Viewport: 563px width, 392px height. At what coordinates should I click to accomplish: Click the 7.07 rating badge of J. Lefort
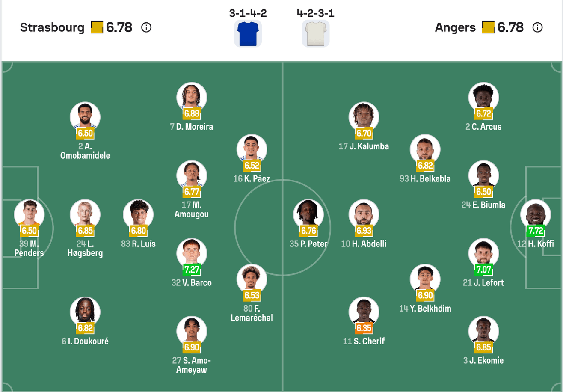(483, 270)
